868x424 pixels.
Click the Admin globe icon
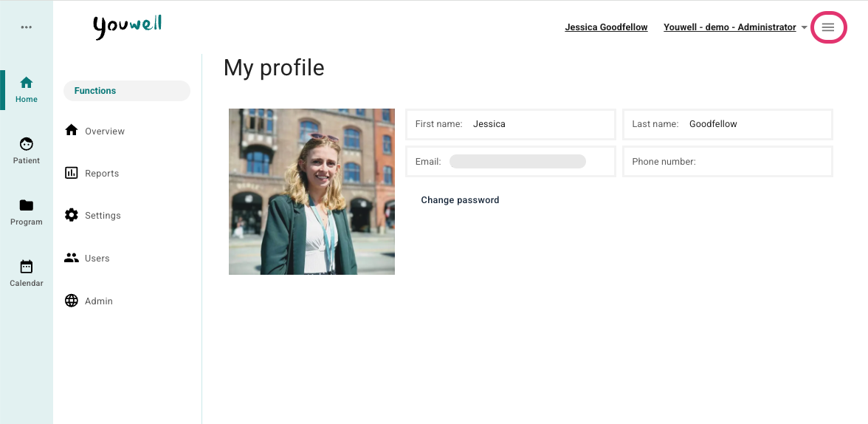click(x=72, y=301)
